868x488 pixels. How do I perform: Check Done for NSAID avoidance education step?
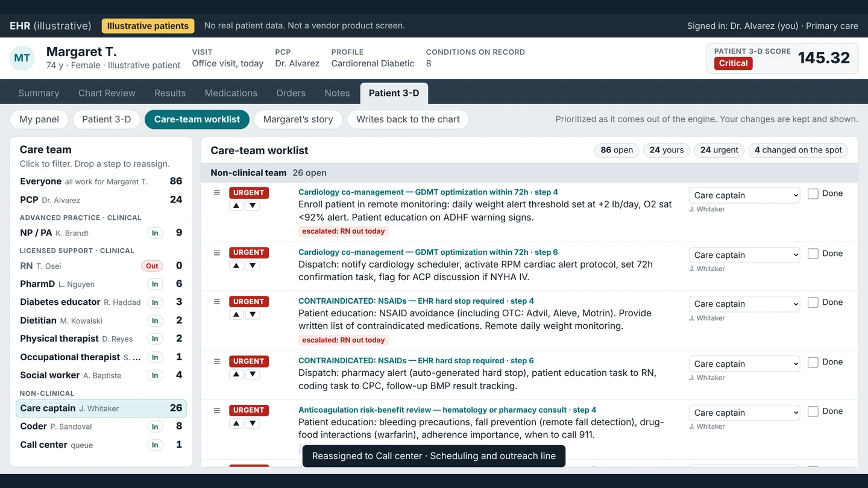point(813,302)
